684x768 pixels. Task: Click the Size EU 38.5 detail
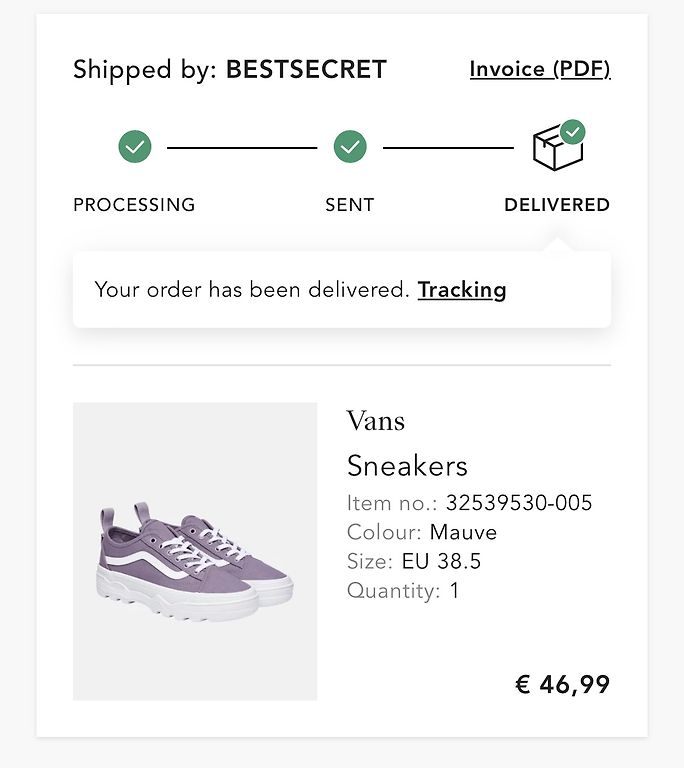click(414, 561)
